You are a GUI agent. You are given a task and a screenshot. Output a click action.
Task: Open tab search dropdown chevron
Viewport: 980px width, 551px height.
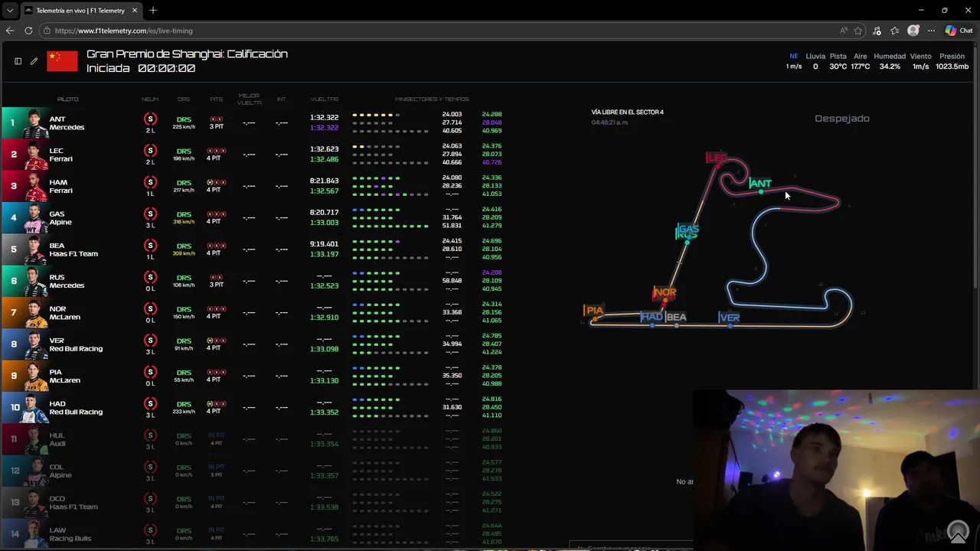pos(9,11)
